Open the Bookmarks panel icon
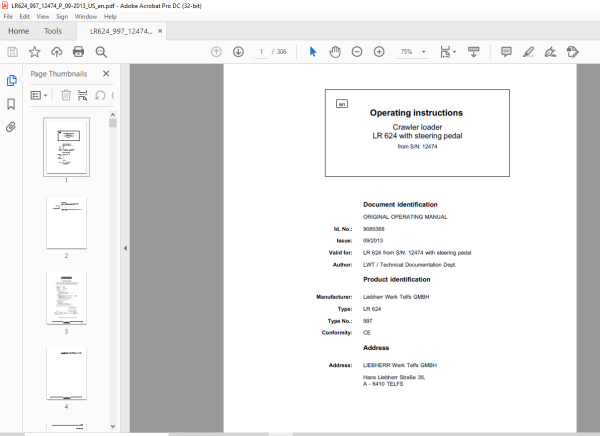Screen dimensions: 600x436 click(x=11, y=104)
